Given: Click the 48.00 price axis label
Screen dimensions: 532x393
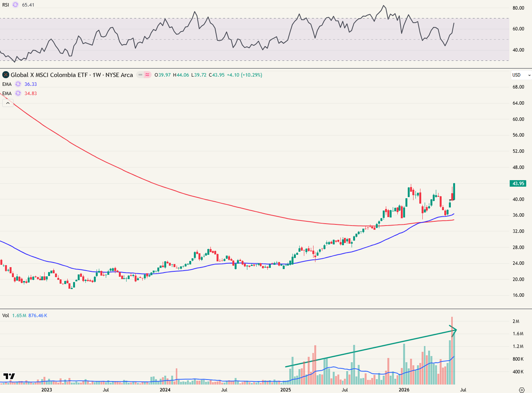Looking at the screenshot, I should tap(518, 167).
